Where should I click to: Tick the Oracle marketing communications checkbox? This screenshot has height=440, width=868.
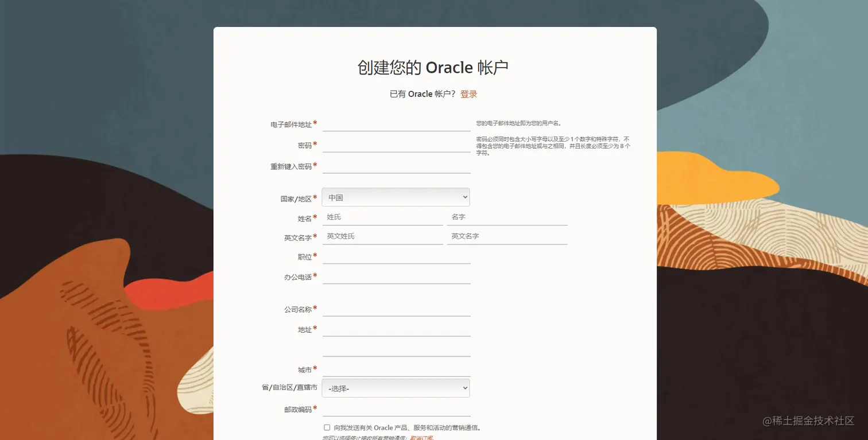pos(327,427)
